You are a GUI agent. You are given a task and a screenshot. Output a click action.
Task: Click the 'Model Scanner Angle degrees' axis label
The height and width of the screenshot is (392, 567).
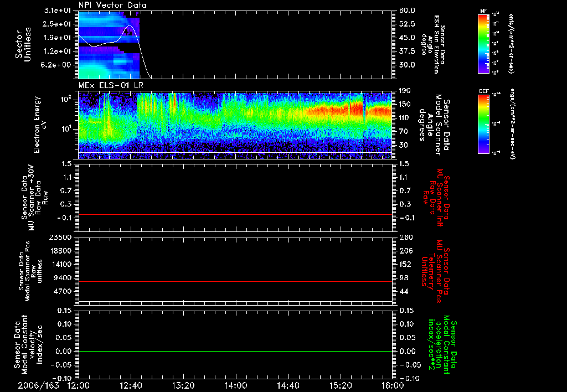(434, 125)
